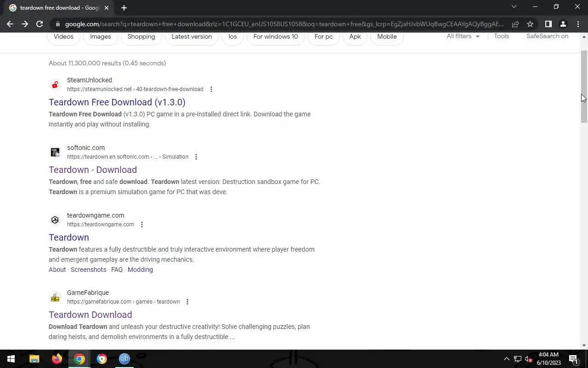
Task: Open File Explorer from taskbar
Action: (x=34, y=359)
